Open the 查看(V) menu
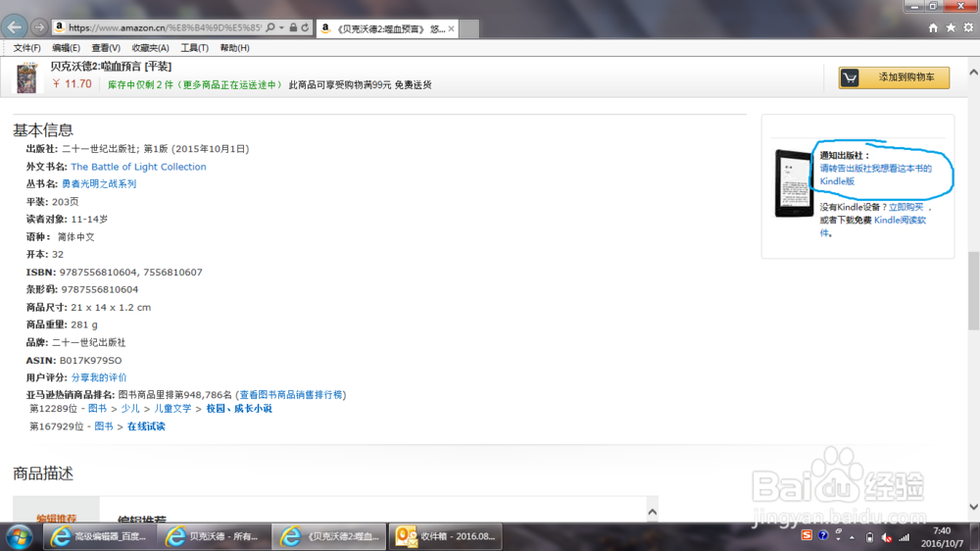The width and height of the screenshot is (980, 551). 106,48
